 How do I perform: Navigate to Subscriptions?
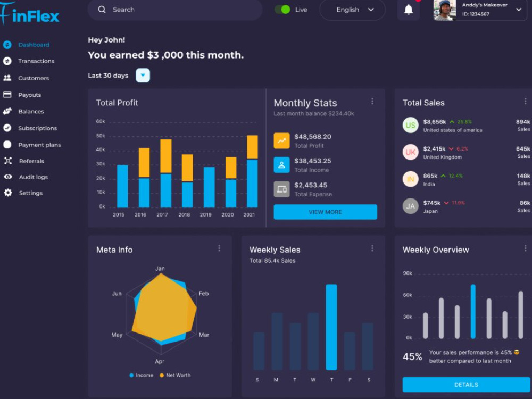point(38,128)
